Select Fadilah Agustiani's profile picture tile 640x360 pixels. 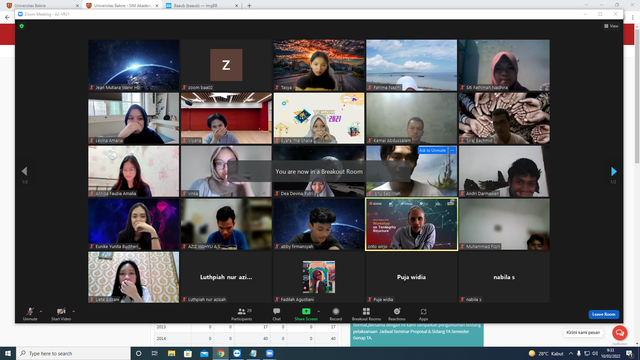pos(319,277)
